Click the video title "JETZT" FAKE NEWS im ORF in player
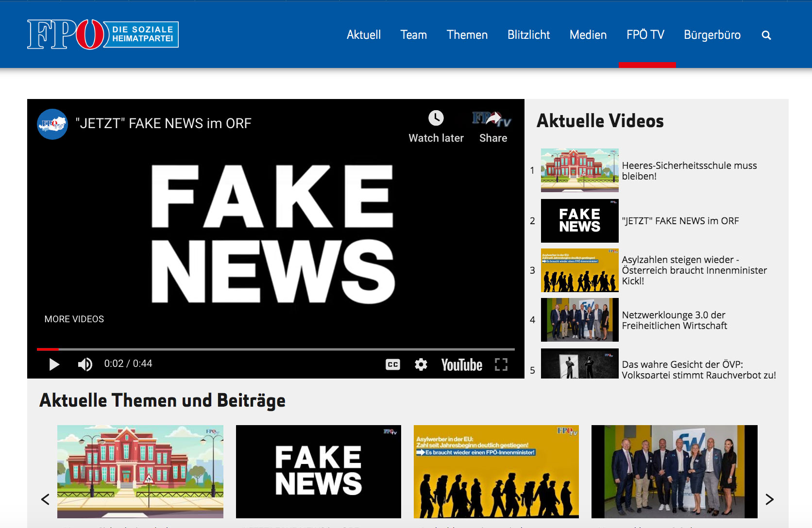 (x=164, y=123)
